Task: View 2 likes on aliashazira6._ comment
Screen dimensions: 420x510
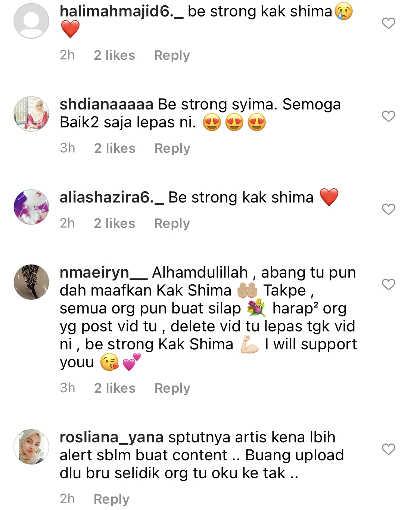Action: click(x=114, y=223)
